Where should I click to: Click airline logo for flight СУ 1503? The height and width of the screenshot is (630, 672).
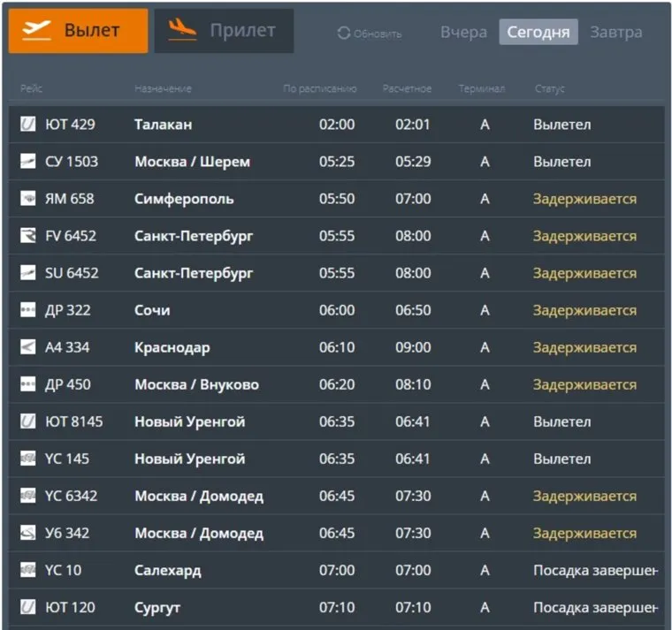coord(28,162)
